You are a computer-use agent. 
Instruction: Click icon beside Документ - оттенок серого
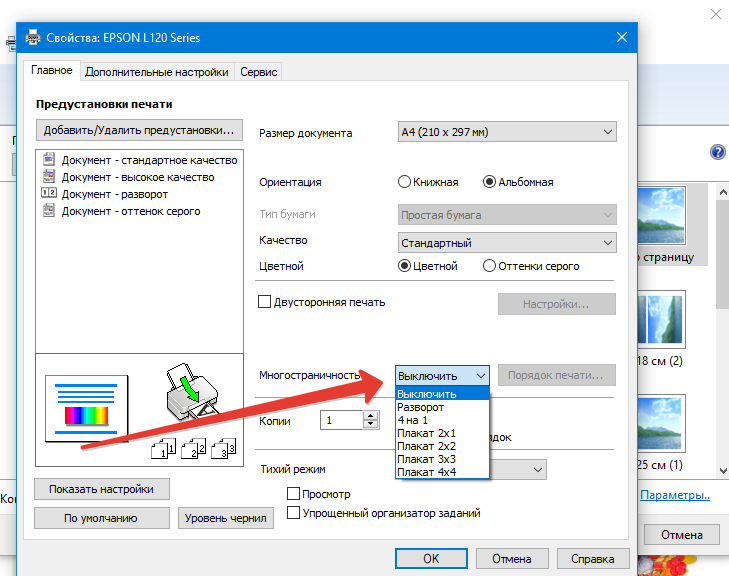click(x=49, y=210)
